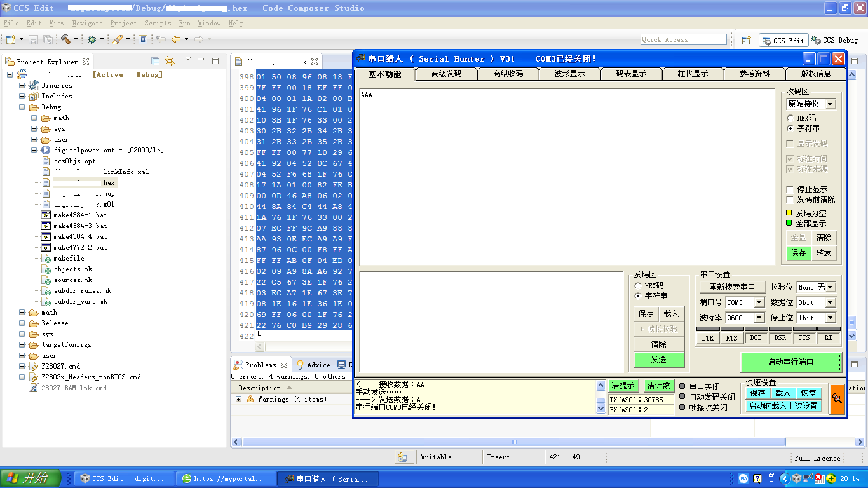Click the Build hammer icon
Image resolution: width=868 pixels, height=488 pixels.
(65, 39)
